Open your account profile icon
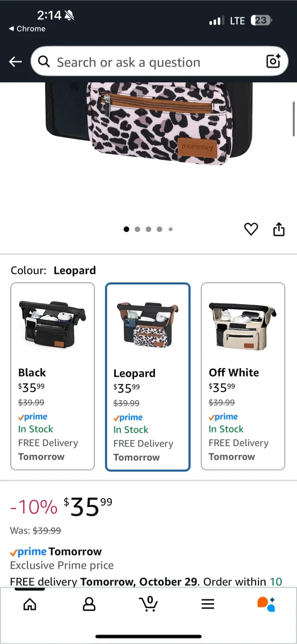 coord(89,604)
